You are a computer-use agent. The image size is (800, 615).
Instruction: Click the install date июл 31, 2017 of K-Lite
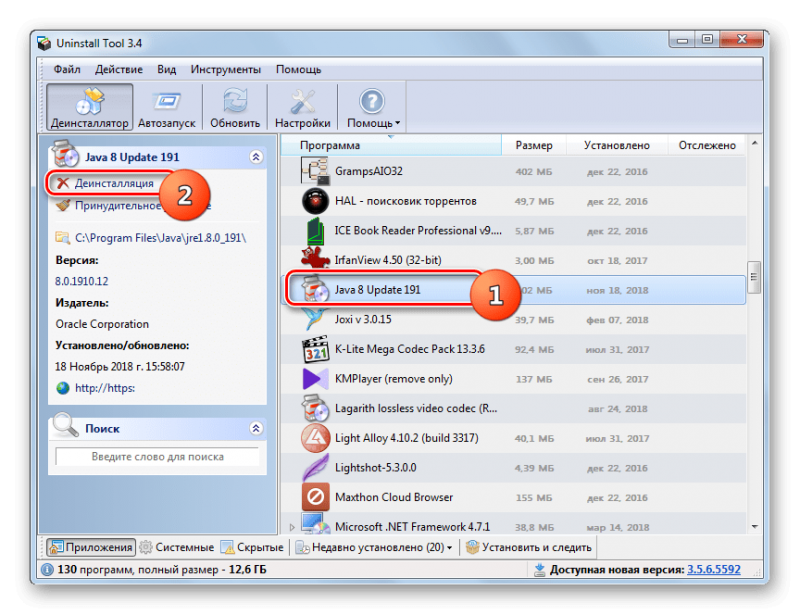617,350
